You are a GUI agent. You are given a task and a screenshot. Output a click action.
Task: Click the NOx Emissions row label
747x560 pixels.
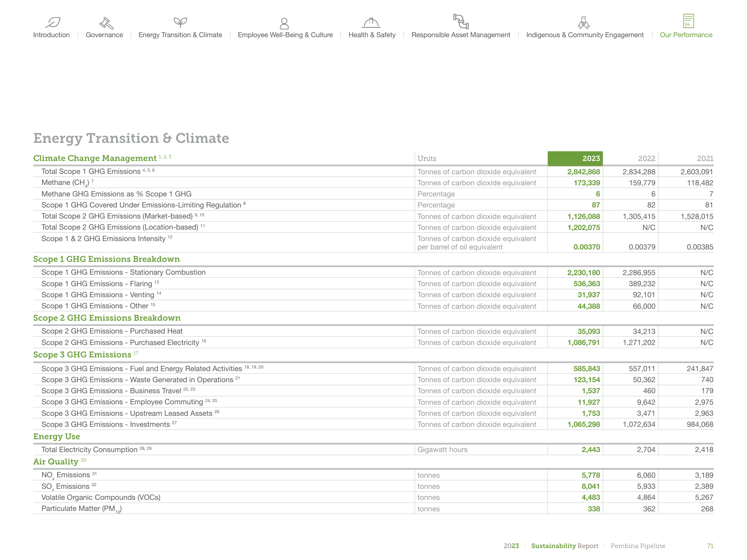[65, 476]
